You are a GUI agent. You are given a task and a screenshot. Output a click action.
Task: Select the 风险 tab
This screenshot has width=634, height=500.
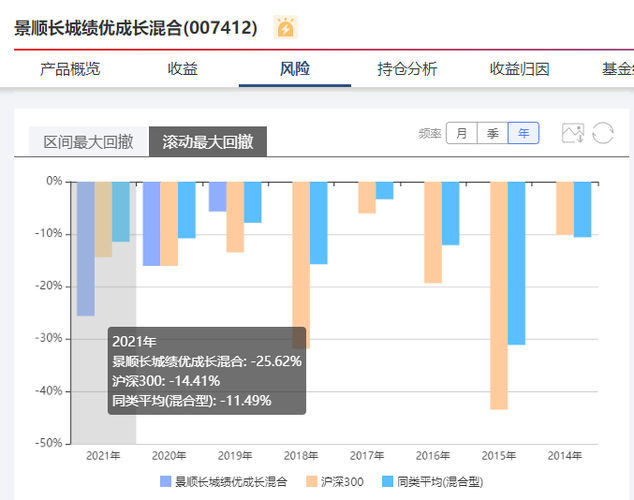point(295,69)
